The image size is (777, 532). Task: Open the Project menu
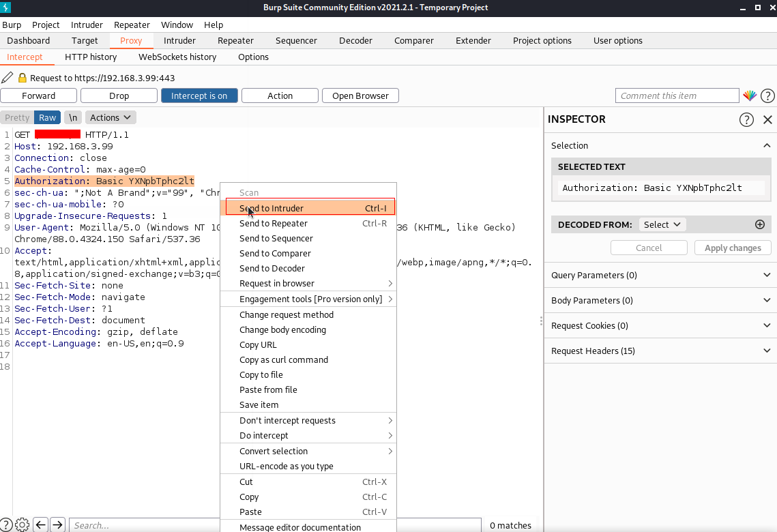[46, 25]
